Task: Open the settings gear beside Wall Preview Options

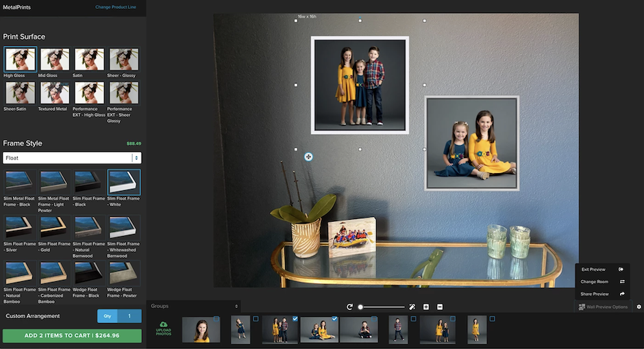Action: click(x=639, y=307)
